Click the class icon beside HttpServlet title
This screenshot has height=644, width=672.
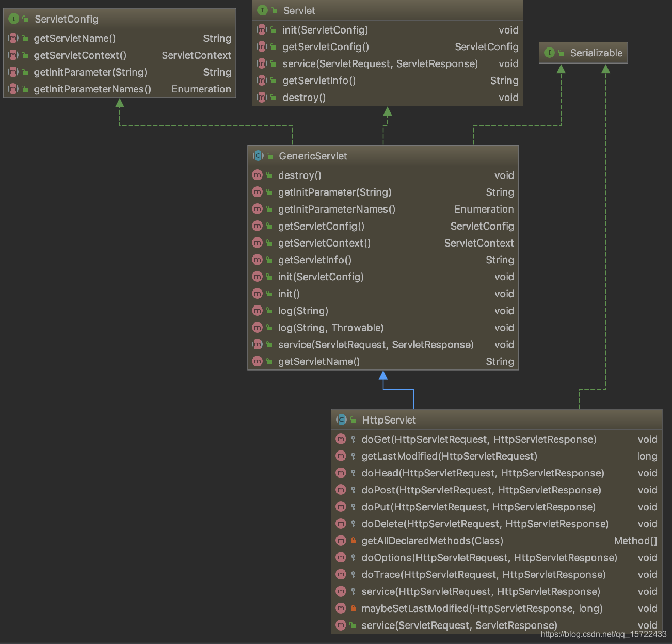[341, 420]
